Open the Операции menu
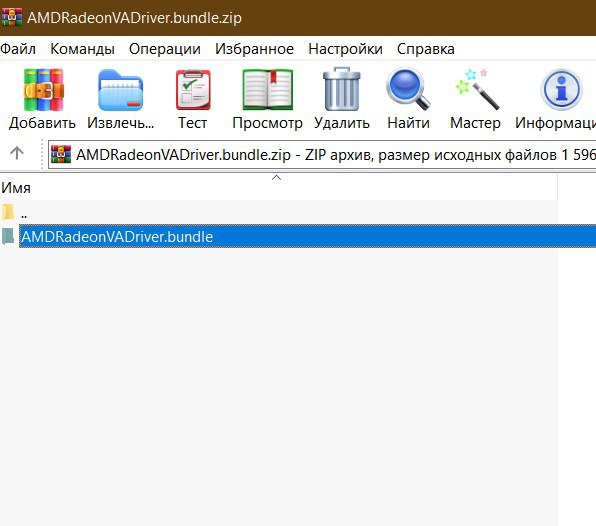 point(165,49)
